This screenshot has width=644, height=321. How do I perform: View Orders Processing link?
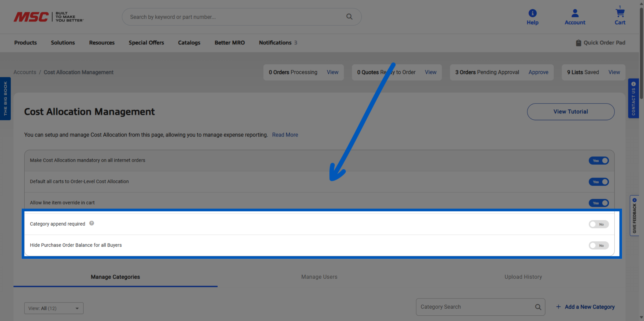[x=332, y=72]
